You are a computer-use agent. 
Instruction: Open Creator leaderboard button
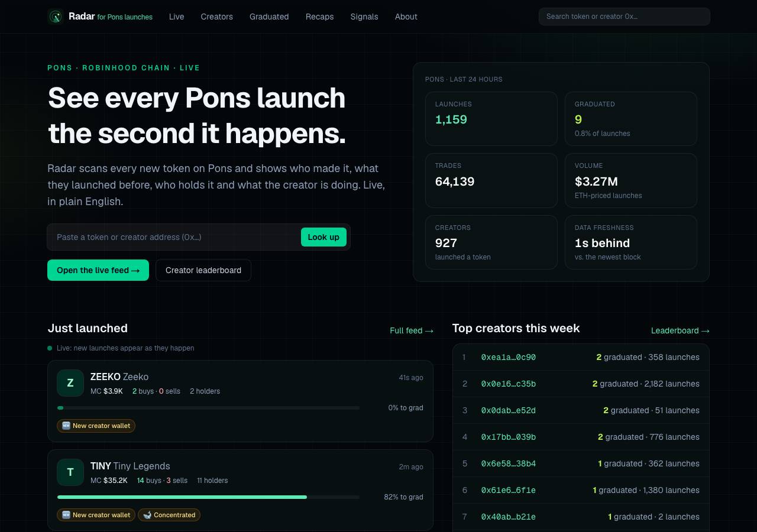pos(203,270)
